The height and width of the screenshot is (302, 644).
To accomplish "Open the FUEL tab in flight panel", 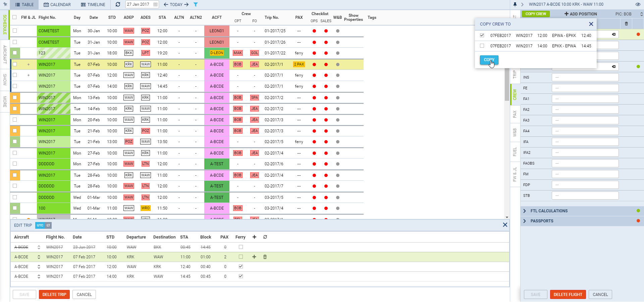I will pyautogui.click(x=515, y=152).
